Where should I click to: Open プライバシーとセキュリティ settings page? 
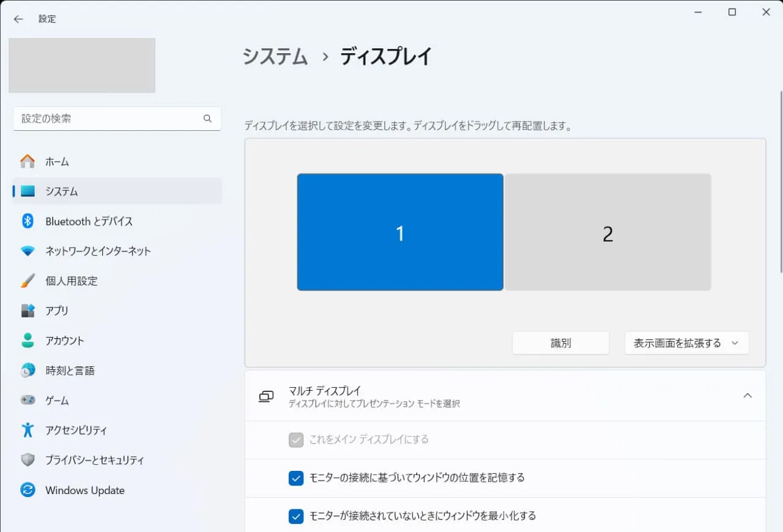117,460
